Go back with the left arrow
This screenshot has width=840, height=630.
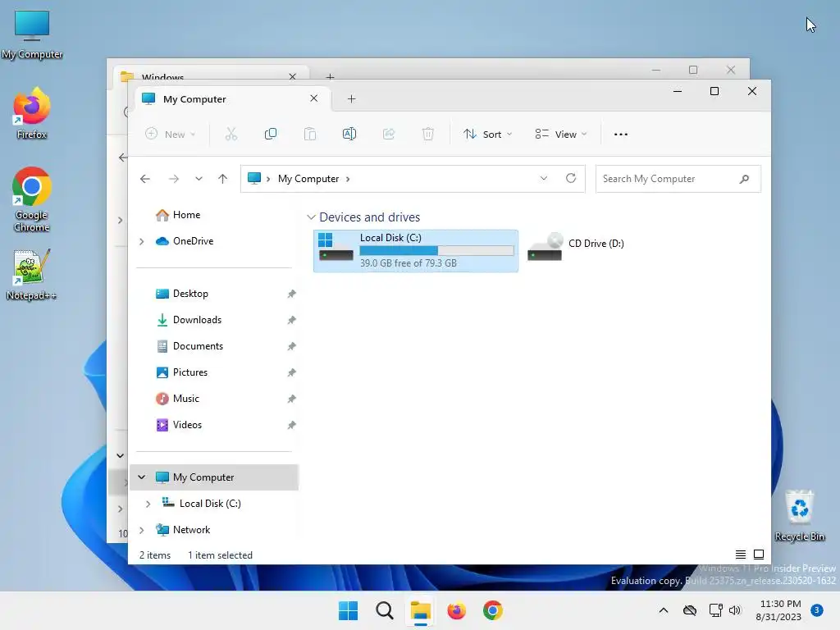click(x=144, y=179)
